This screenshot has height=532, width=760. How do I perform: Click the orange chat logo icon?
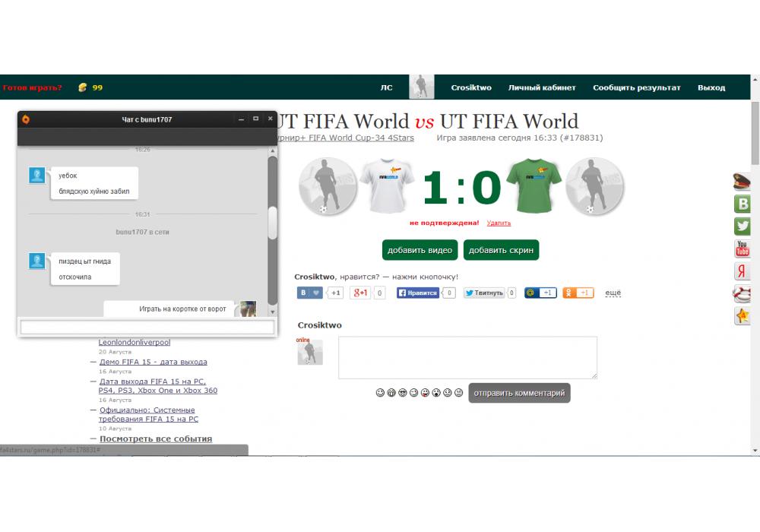coord(26,119)
